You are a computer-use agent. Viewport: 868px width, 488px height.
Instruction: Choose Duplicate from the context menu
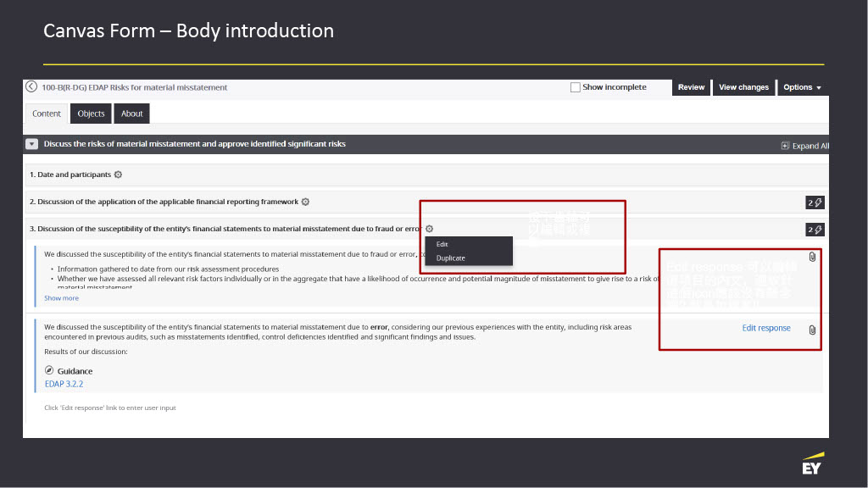point(451,258)
